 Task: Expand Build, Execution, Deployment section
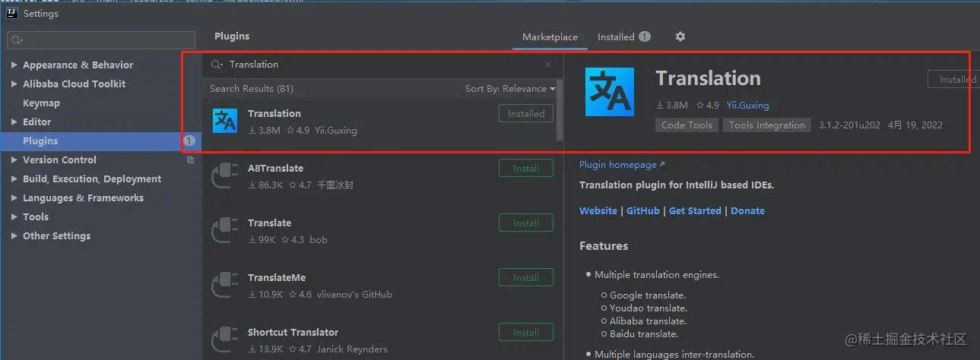point(14,179)
